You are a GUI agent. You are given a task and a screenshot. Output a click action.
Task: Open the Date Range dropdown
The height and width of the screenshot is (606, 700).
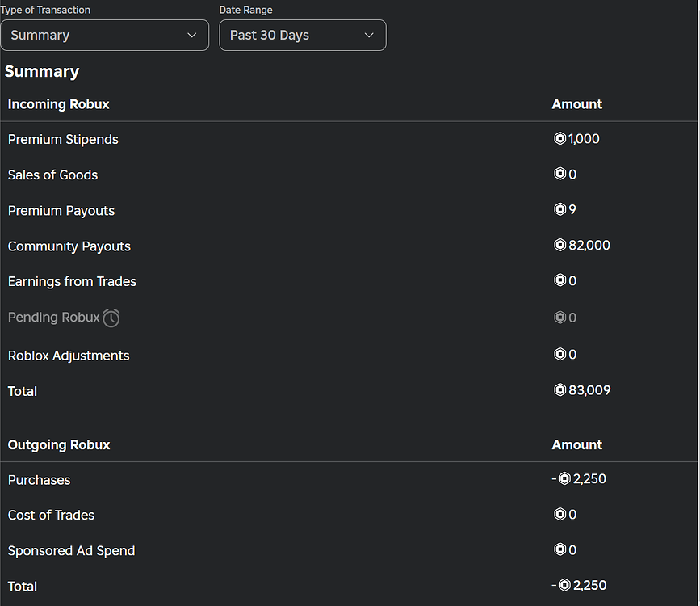coord(302,35)
